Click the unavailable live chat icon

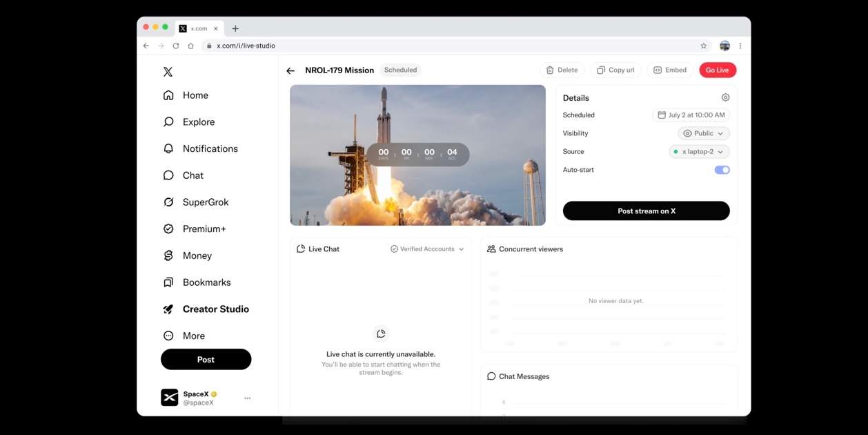381,334
